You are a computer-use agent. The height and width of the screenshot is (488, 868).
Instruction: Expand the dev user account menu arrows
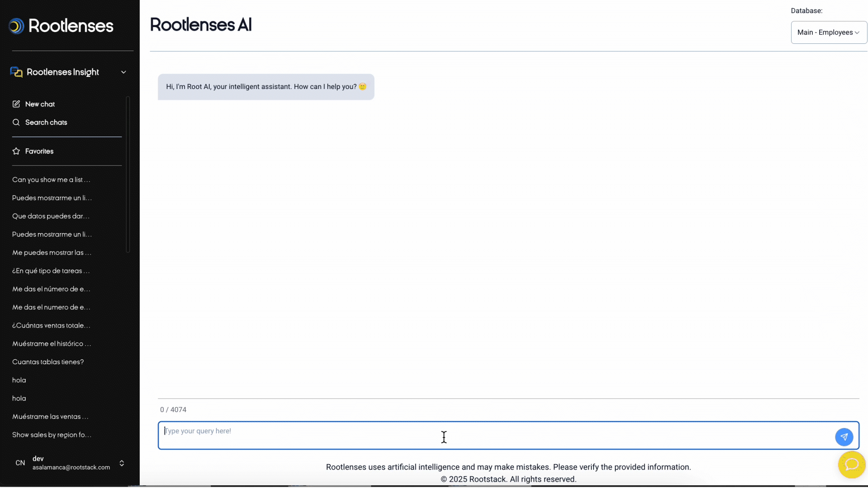[122, 464]
